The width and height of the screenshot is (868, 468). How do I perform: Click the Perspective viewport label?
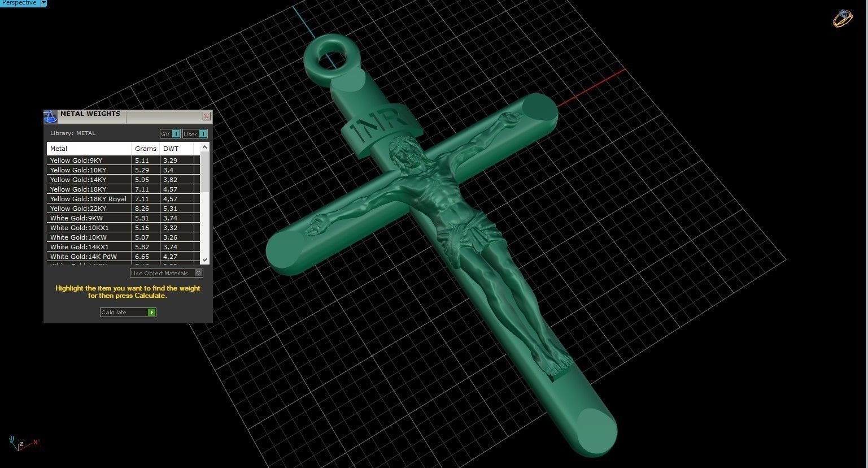coord(20,3)
